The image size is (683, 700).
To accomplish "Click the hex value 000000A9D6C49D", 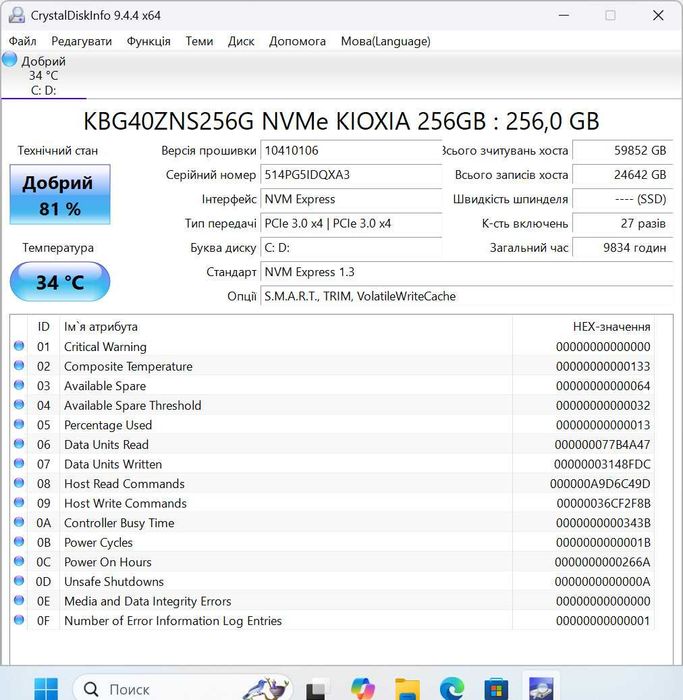I will click(x=600, y=484).
